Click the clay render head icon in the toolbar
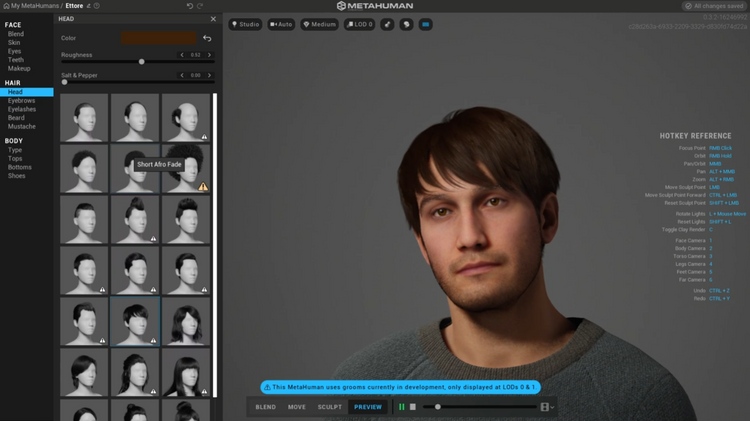This screenshot has height=421, width=750. [406, 24]
